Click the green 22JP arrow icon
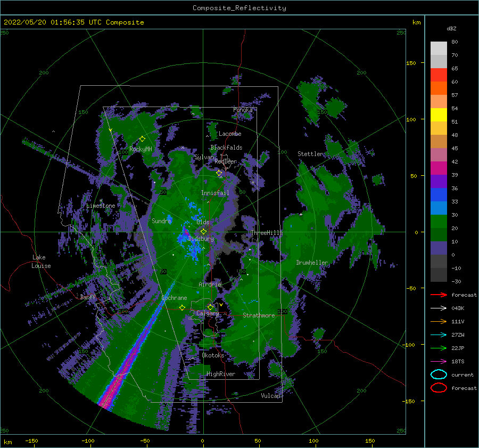The height and width of the screenshot is (448, 479). tap(439, 348)
